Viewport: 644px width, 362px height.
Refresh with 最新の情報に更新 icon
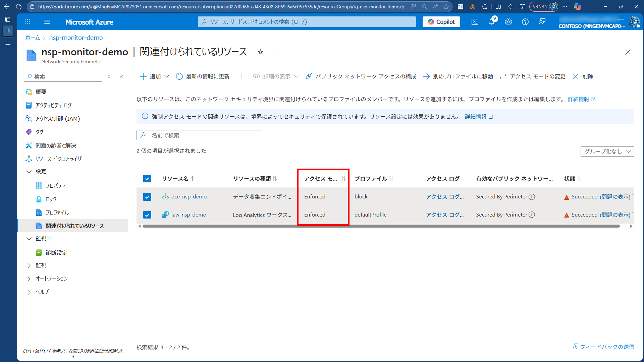(x=179, y=76)
